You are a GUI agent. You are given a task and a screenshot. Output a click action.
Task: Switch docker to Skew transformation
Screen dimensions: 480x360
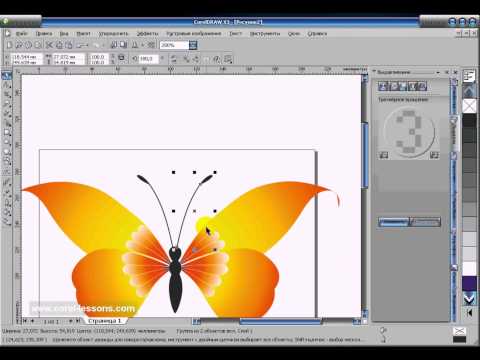click(x=422, y=86)
